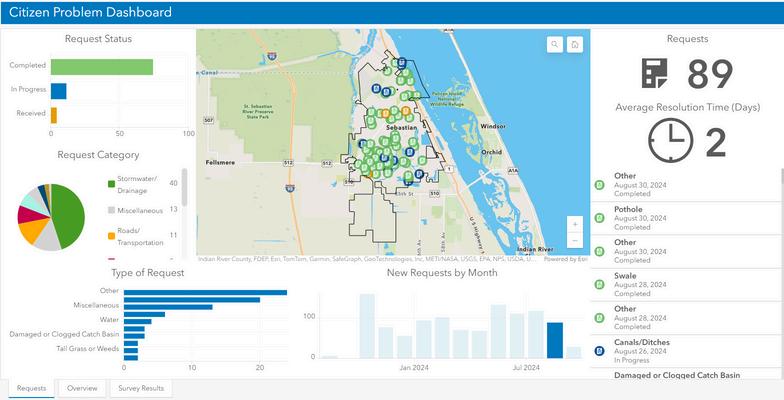The width and height of the screenshot is (784, 400).
Task: Select the Received status bar
Action: point(54,115)
